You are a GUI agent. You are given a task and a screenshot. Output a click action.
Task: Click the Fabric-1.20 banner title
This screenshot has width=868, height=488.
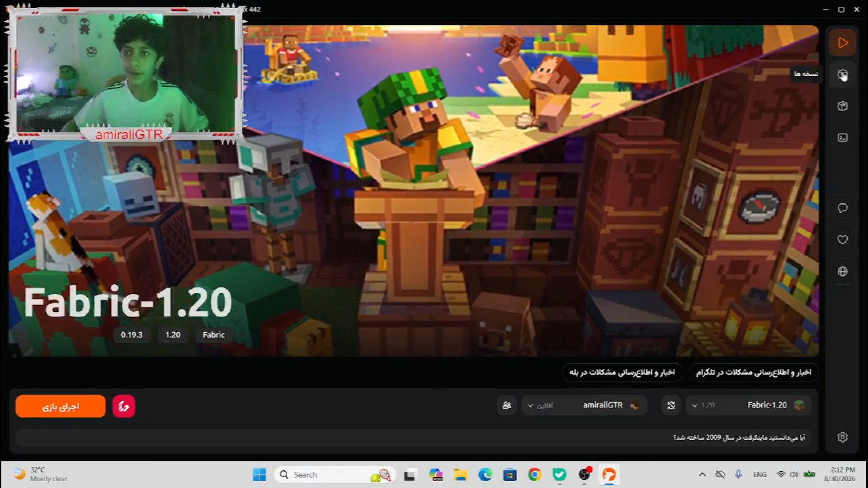coord(128,302)
